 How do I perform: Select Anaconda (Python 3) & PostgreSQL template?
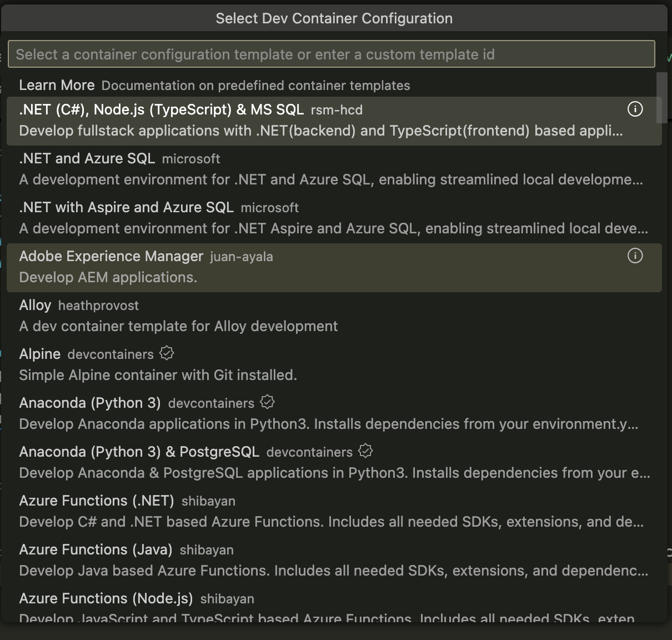(x=334, y=463)
